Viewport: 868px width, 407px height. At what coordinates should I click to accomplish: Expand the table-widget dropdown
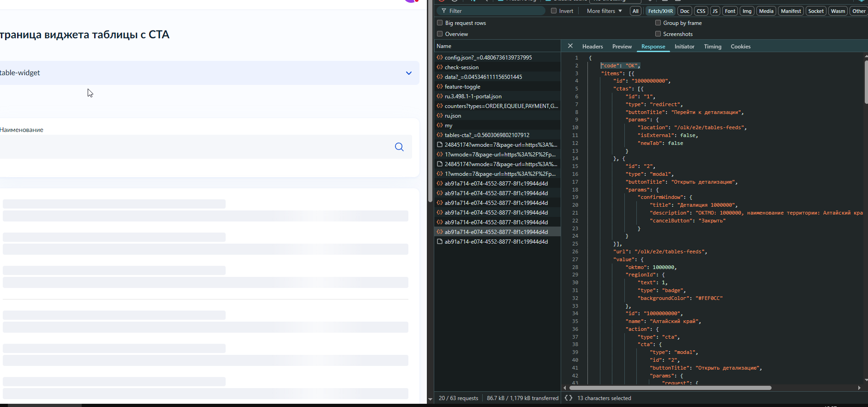tap(408, 73)
